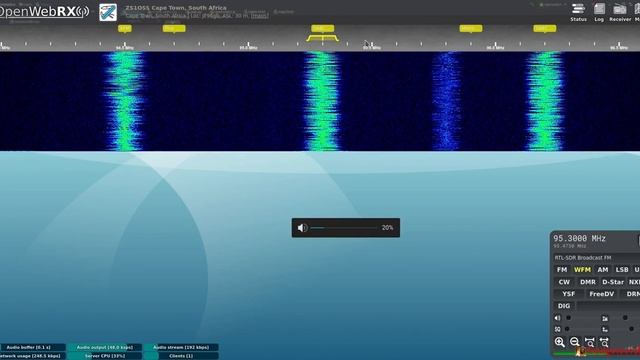This screenshot has width=640, height=360.
Task: Tune to leftmost green signal in waterfall
Action: point(124,101)
